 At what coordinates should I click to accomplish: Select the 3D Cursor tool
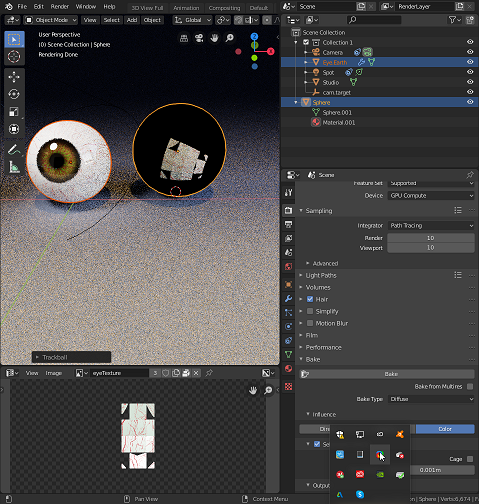[x=14, y=57]
